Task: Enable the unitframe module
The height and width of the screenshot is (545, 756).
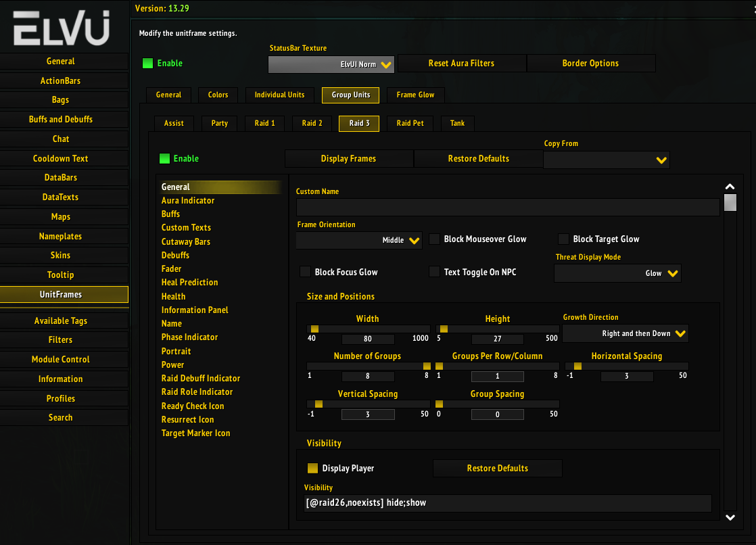Action: (x=147, y=63)
